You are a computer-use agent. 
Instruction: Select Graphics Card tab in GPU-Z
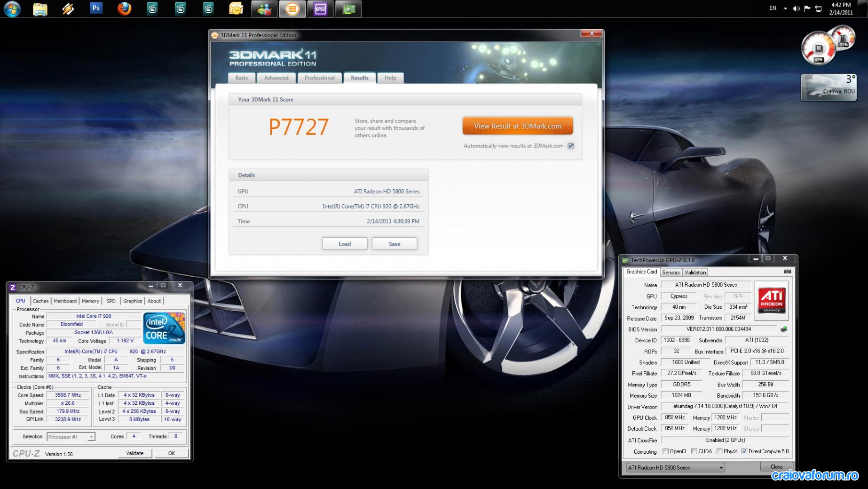tap(641, 272)
